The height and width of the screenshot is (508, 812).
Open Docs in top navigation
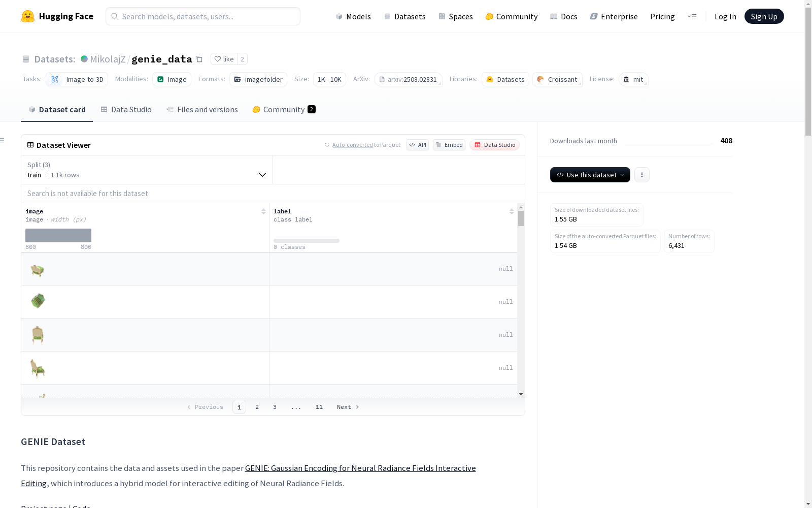point(564,16)
